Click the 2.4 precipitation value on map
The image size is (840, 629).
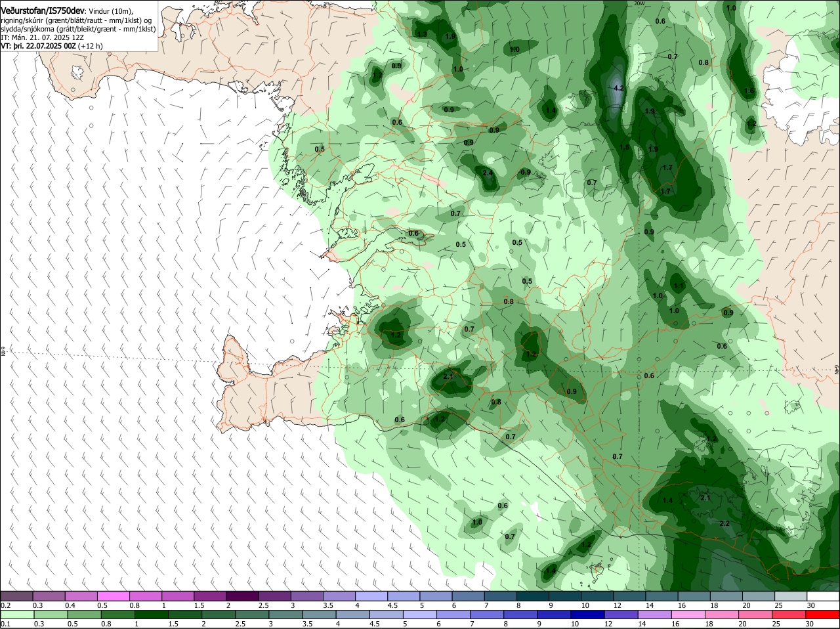click(x=488, y=173)
